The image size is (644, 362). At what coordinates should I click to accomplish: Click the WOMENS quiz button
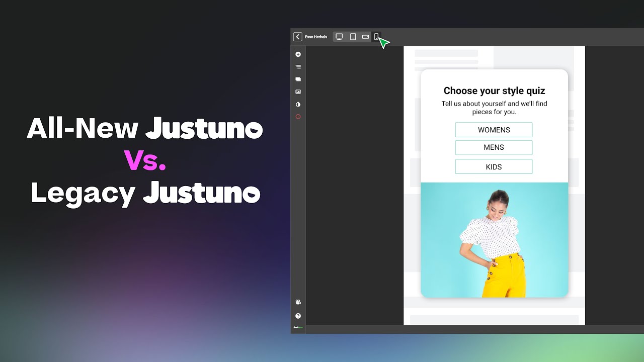click(x=494, y=130)
